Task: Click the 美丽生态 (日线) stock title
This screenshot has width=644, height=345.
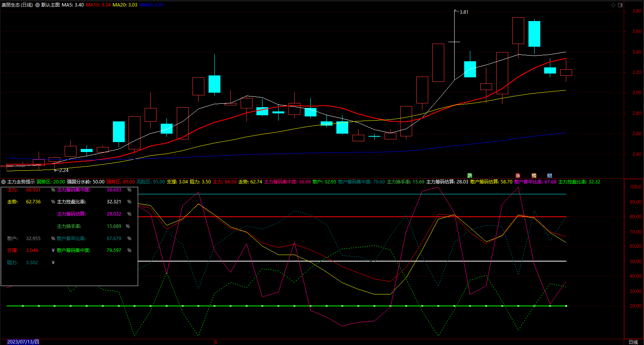Action: click(x=17, y=5)
